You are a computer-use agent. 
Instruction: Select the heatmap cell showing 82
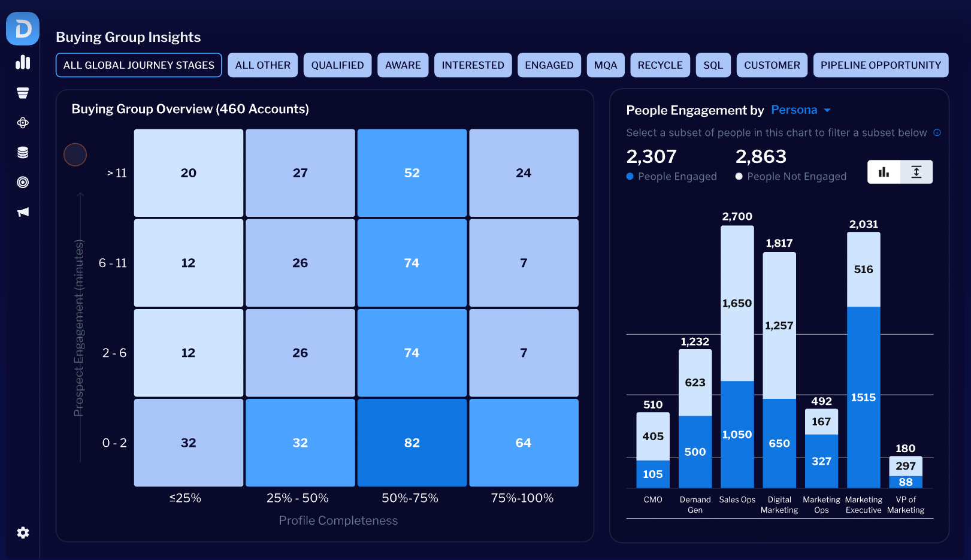click(412, 443)
